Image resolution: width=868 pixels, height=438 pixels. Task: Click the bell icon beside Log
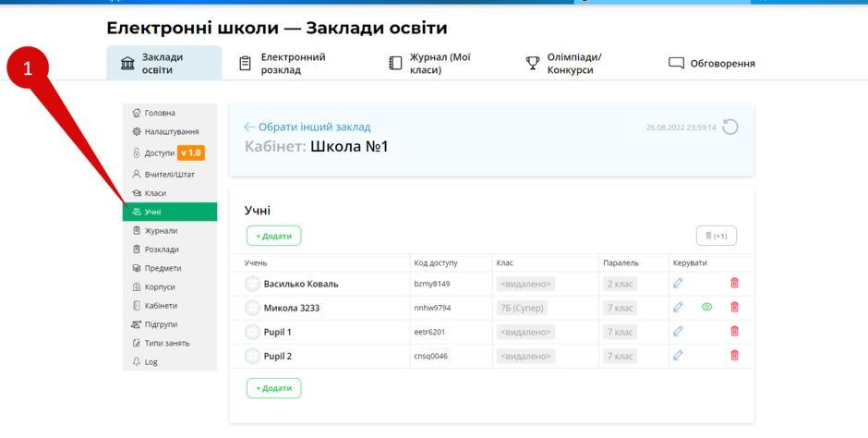tap(137, 361)
